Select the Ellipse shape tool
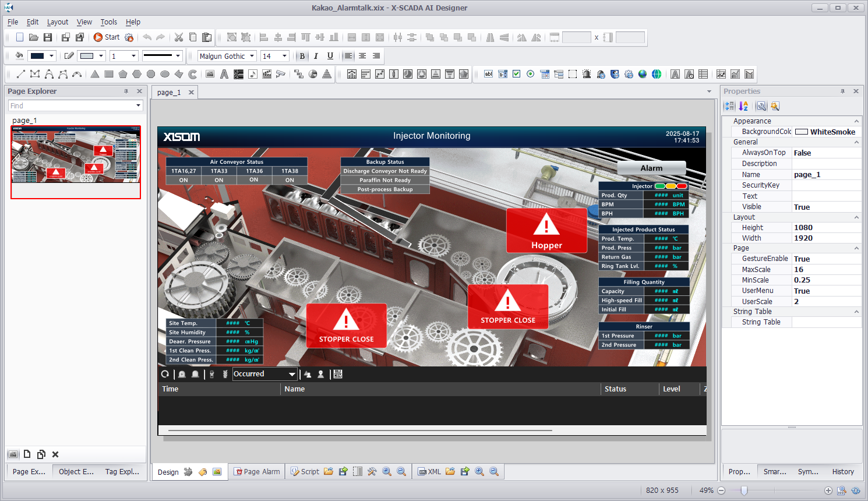Viewport: 868px width, 501px height. coord(165,74)
